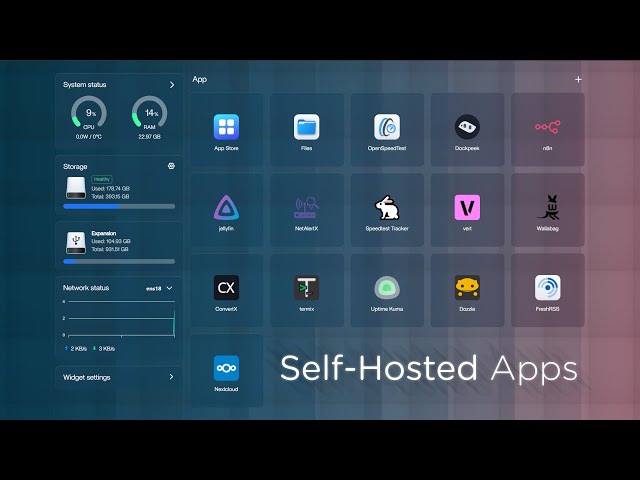Image resolution: width=640 pixels, height=480 pixels.
Task: Click the Network status heading
Action: tap(86, 288)
